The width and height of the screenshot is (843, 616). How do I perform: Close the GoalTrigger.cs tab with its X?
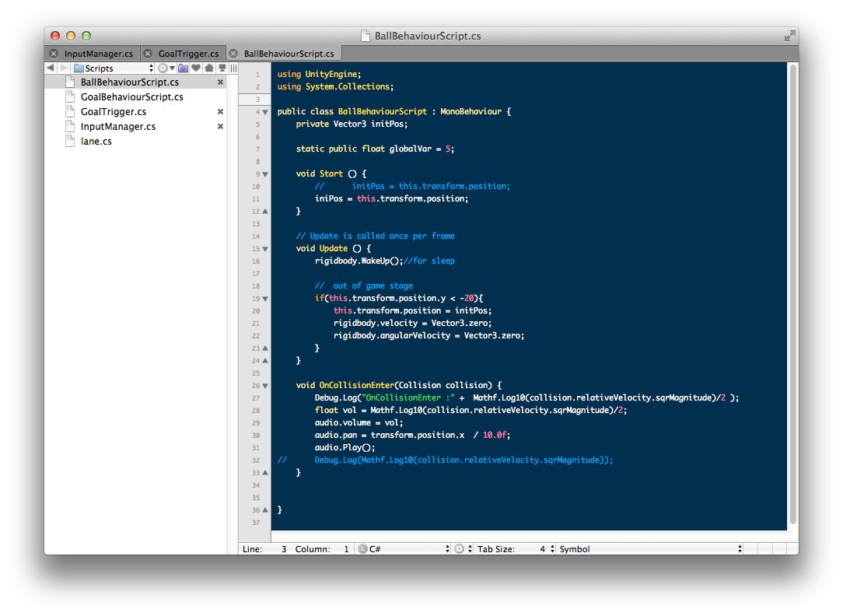pyautogui.click(x=148, y=54)
